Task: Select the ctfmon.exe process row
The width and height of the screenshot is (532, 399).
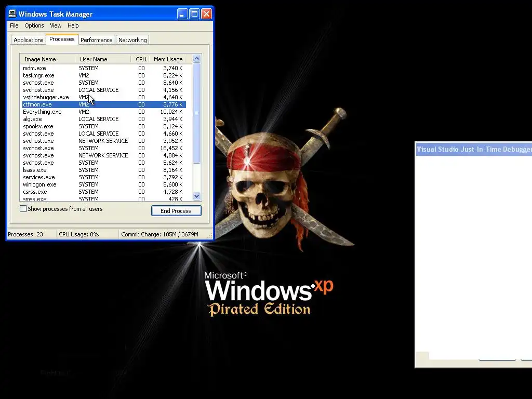Action: coord(103,104)
